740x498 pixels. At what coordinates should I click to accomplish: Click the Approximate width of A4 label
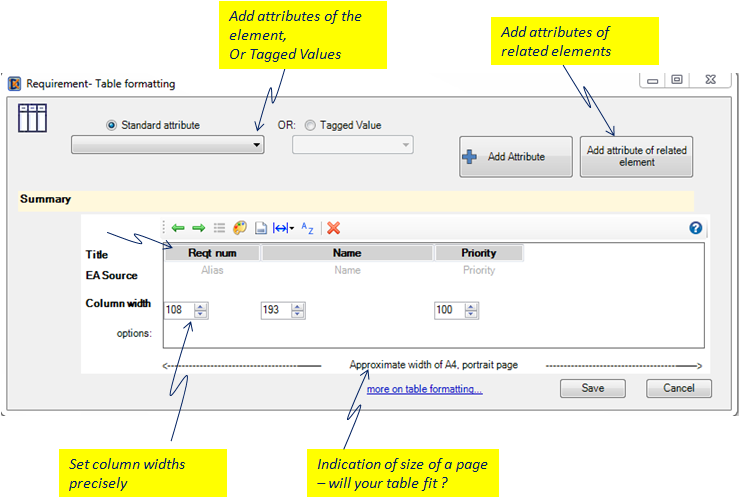tap(434, 365)
